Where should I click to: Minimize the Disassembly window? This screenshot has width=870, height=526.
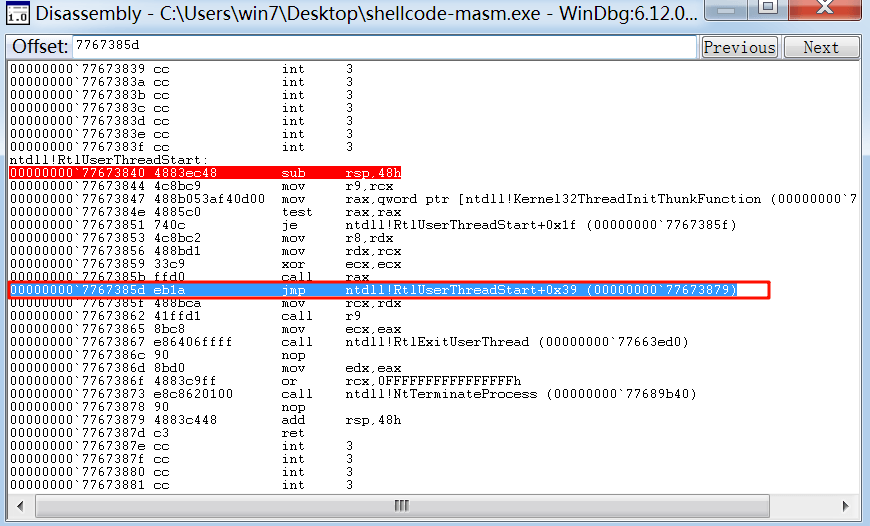(x=724, y=10)
